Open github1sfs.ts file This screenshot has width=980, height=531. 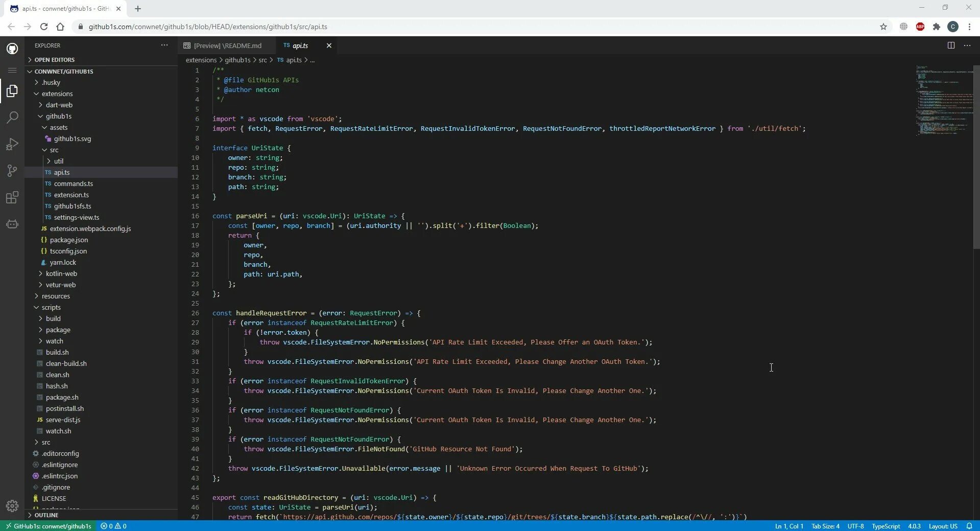(101, 206)
